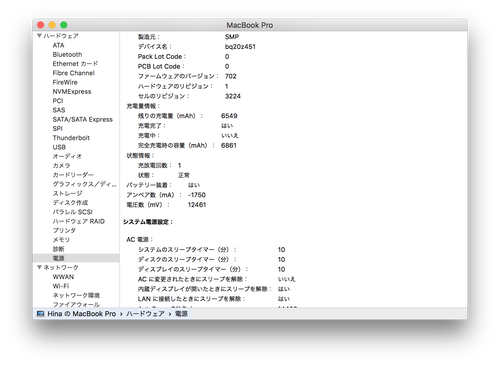
Task: Select メモリ in the sidebar
Action: tap(61, 240)
